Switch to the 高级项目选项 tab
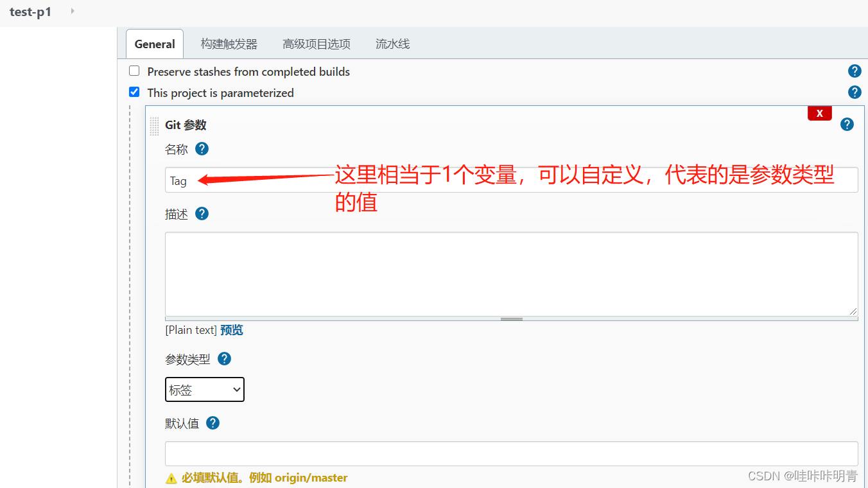Viewport: 868px width, 488px height. (317, 44)
